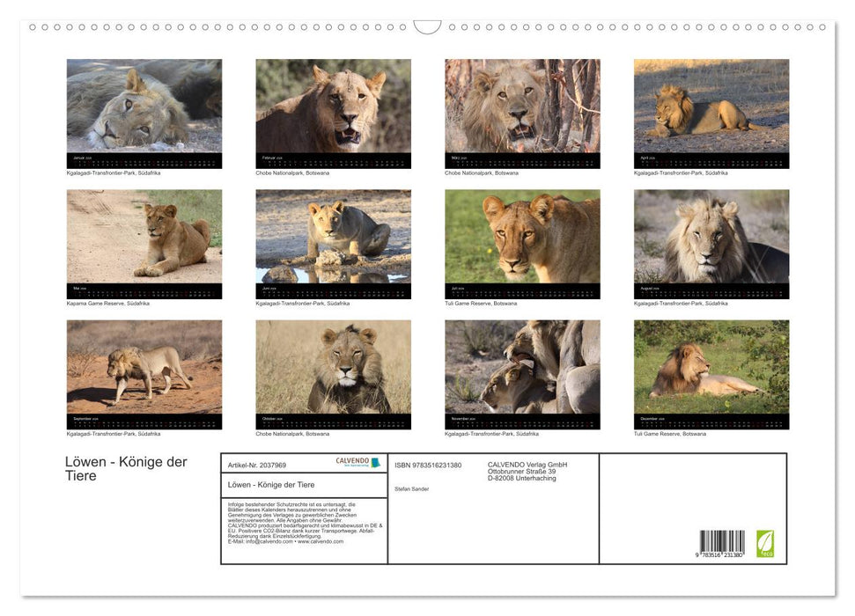The height and width of the screenshot is (616, 855).
Task: Click the CALVENDO logo in the info box
Action: (357, 462)
